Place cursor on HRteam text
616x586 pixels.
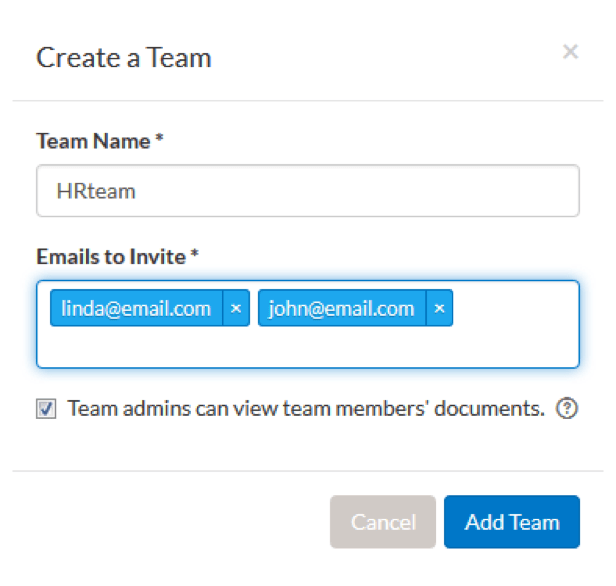[x=96, y=191]
